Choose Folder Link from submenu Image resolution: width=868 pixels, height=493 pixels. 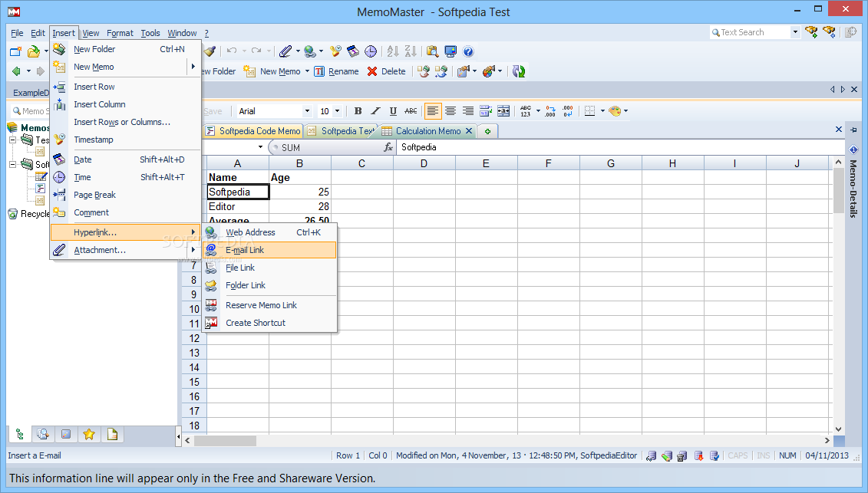pos(269,285)
